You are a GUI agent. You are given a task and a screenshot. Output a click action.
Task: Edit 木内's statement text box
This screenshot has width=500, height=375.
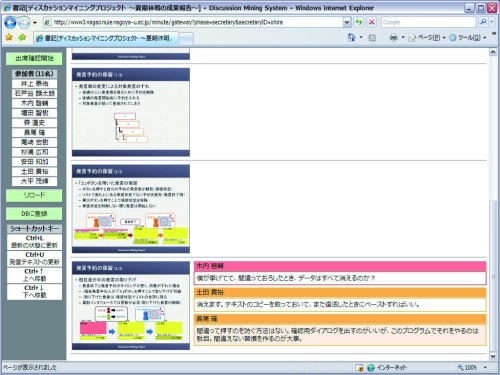(x=340, y=278)
